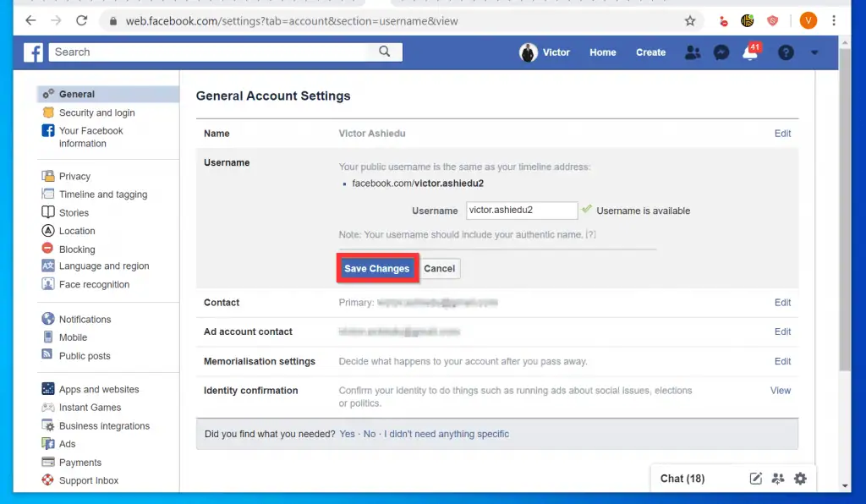Click the Save Changes button
The width and height of the screenshot is (866, 504).
pyautogui.click(x=376, y=268)
